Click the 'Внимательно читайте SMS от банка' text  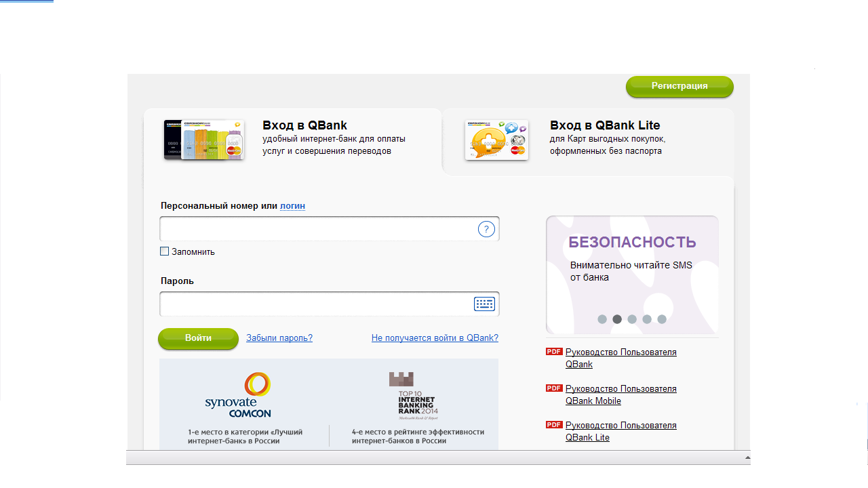click(631, 271)
